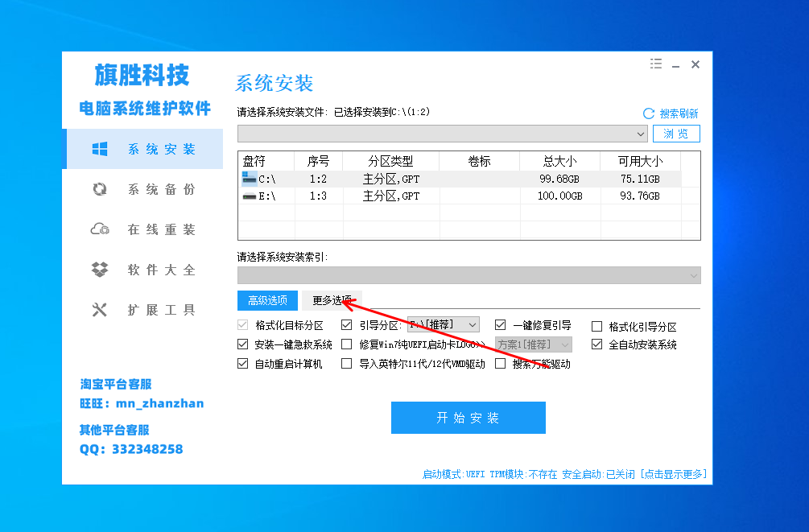Click the 浏览 button
Screen dimensions: 809x532
677,134
